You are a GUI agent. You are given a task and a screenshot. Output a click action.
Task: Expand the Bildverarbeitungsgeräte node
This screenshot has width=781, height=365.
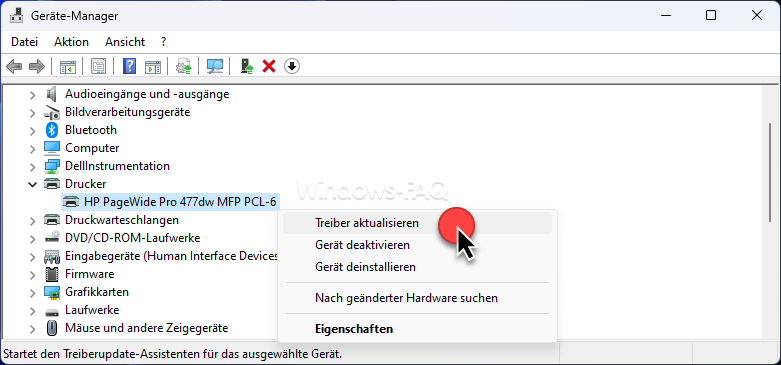click(x=32, y=112)
